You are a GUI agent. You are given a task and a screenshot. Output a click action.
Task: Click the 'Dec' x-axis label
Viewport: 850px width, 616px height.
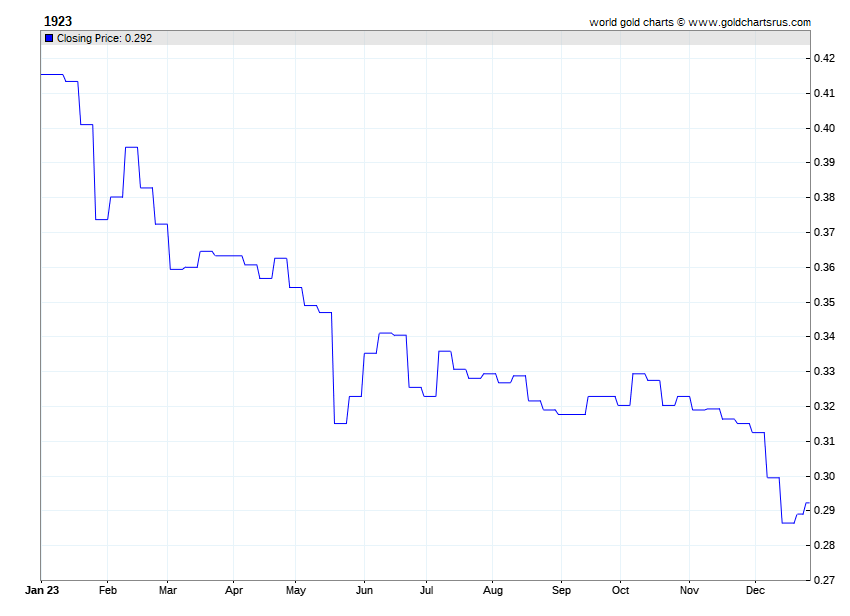tap(755, 590)
